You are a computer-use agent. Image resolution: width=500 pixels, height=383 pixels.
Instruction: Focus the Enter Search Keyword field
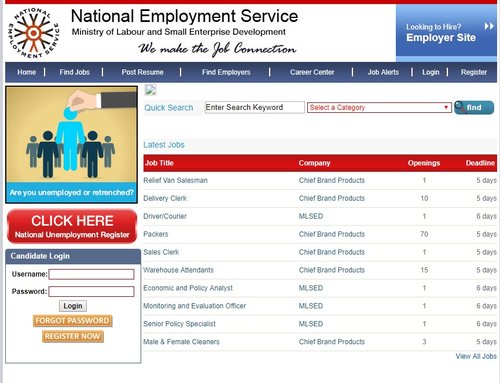click(254, 107)
